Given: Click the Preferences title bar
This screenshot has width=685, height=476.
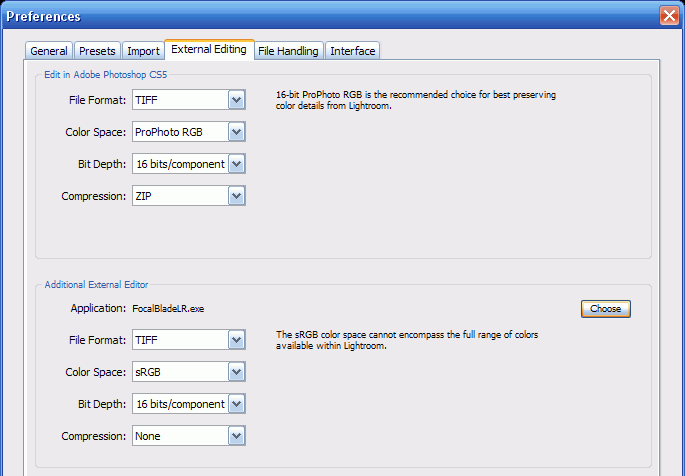Looking at the screenshot, I should tap(300, 16).
